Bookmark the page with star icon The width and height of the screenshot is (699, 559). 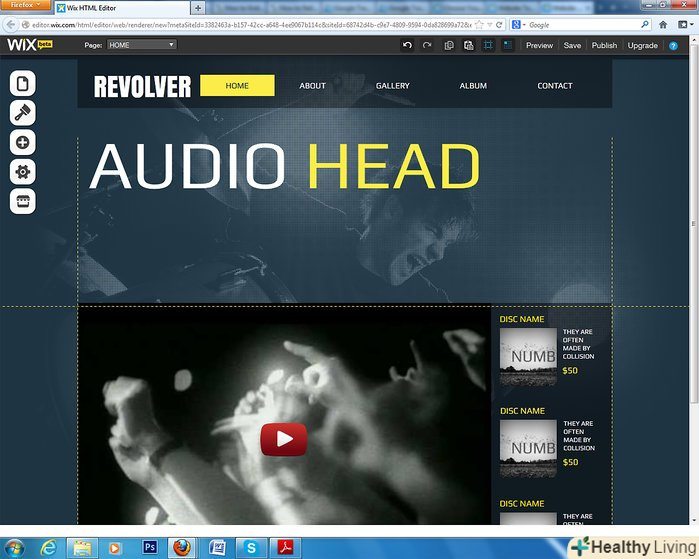[x=479, y=25]
